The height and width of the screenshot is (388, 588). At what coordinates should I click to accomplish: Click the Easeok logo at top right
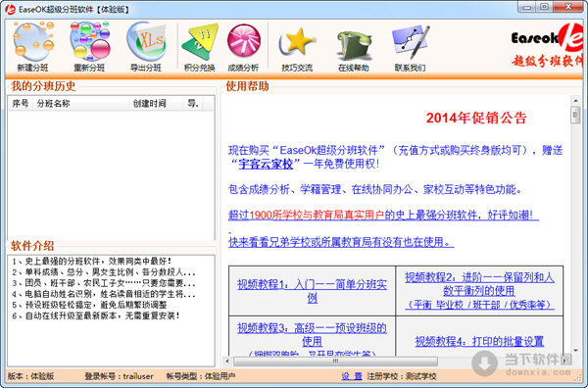point(547,45)
